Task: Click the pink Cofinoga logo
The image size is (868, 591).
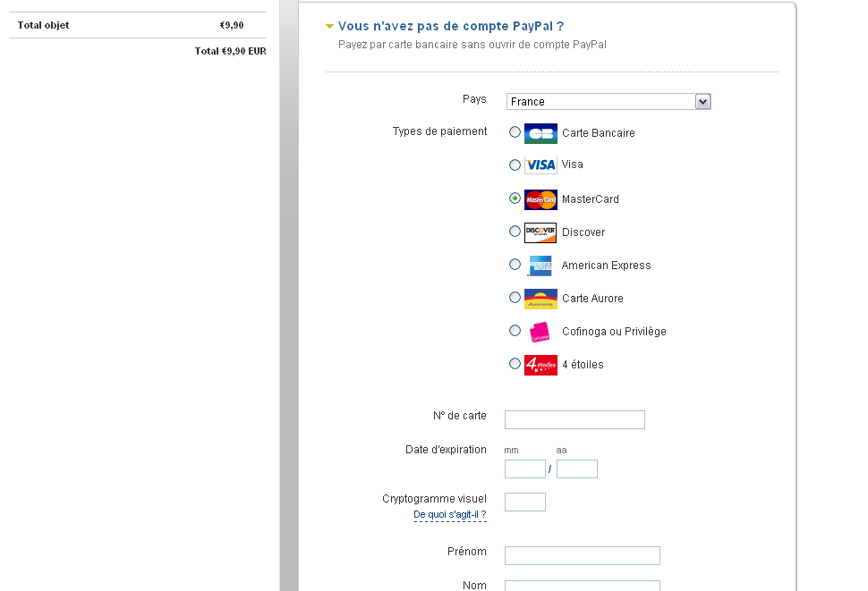Action: click(x=540, y=332)
